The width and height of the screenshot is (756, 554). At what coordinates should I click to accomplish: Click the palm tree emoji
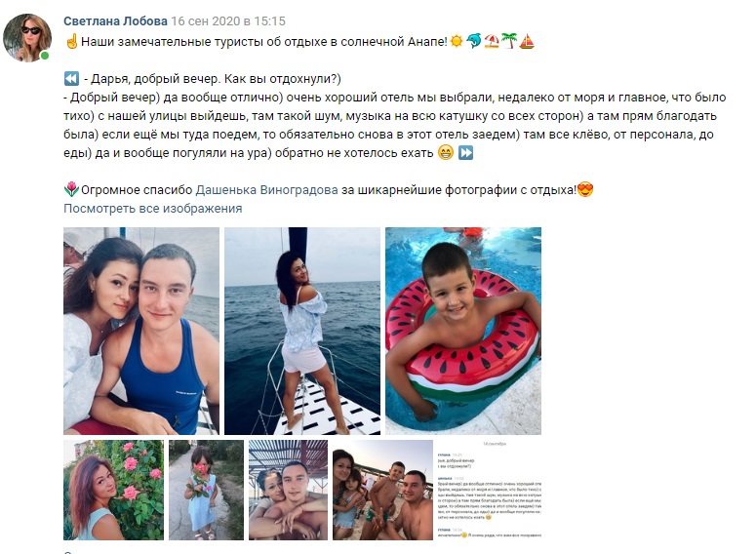[x=508, y=42]
